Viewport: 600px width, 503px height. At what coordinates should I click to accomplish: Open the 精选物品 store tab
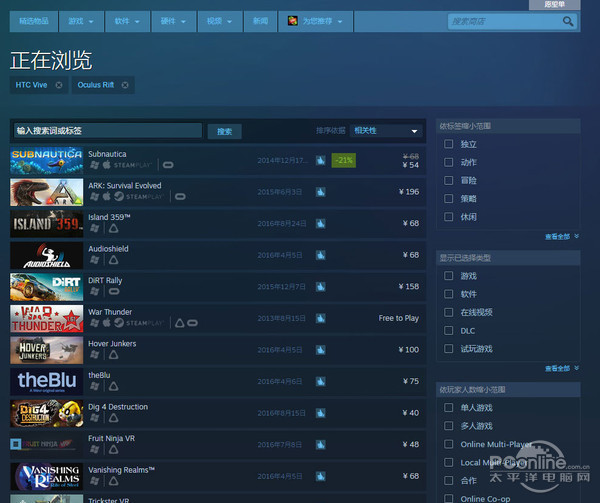(34, 21)
